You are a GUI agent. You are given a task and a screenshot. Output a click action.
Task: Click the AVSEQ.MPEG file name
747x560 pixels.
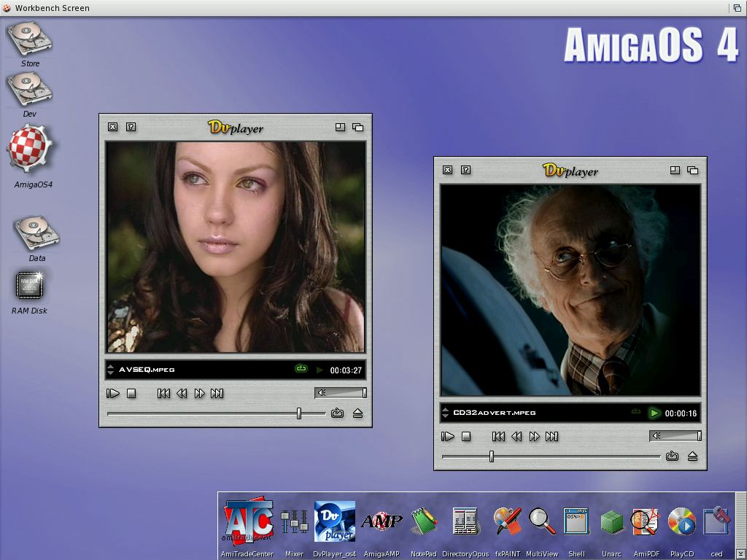(147, 370)
